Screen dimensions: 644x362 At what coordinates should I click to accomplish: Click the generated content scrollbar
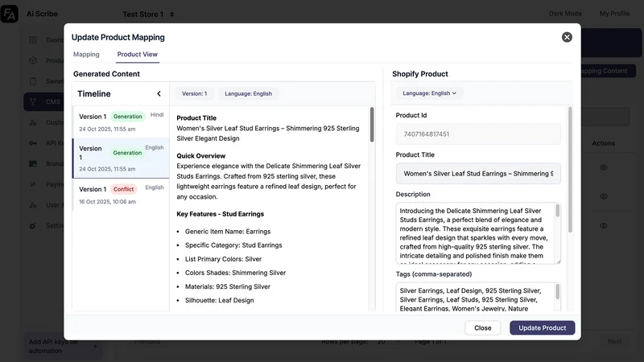(372, 125)
